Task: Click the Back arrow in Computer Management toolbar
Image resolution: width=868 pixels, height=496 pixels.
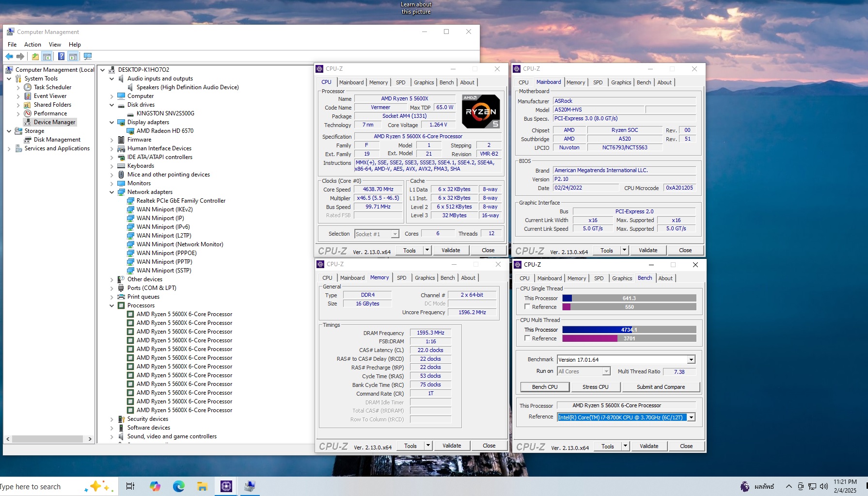Action: point(9,56)
